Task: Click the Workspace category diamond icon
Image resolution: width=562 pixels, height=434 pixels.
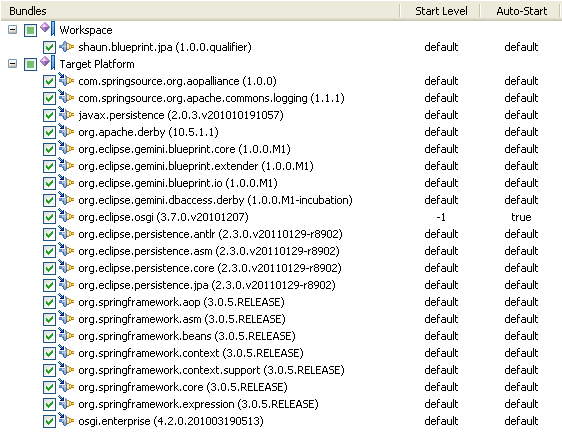Action: (48, 29)
